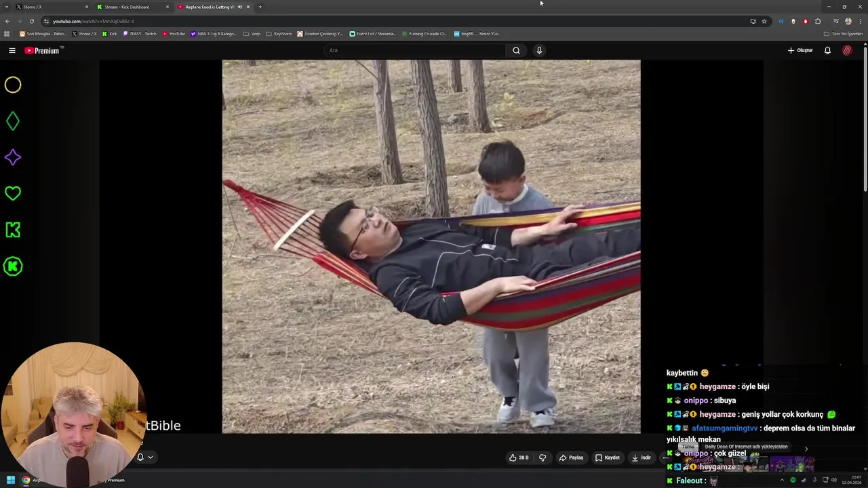Click the install/cast icon in address bar

click(753, 21)
